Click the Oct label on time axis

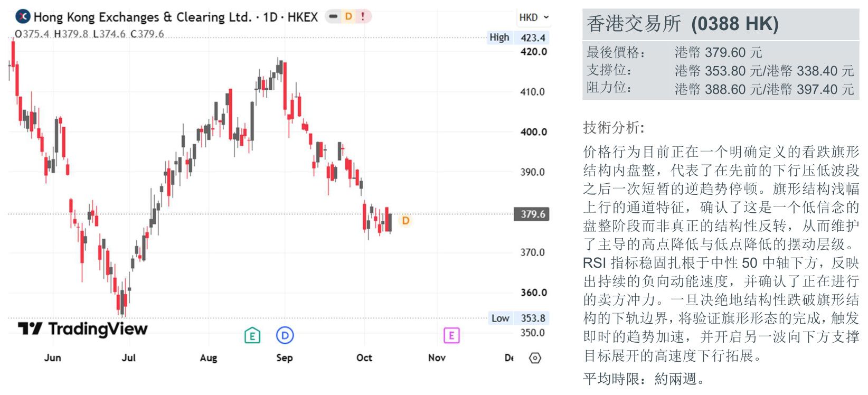tap(364, 358)
